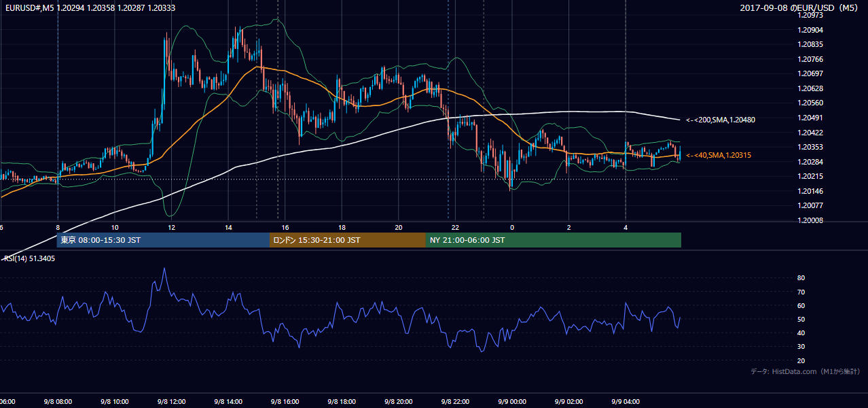Click RSI scale value 20

point(801,360)
